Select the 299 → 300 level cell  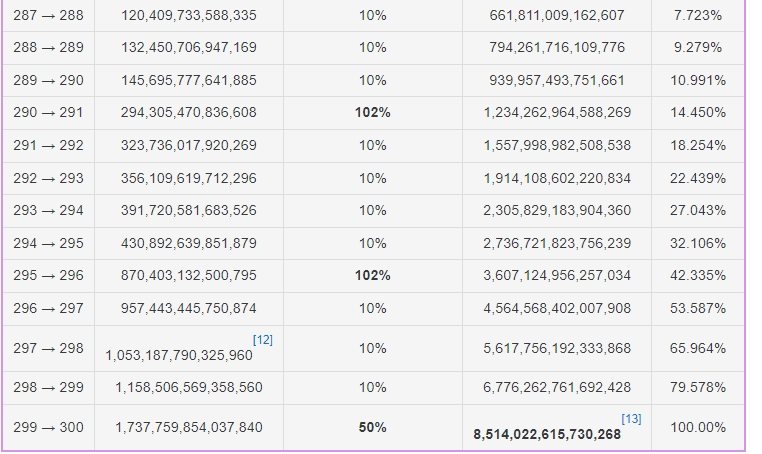pyautogui.click(x=48, y=427)
